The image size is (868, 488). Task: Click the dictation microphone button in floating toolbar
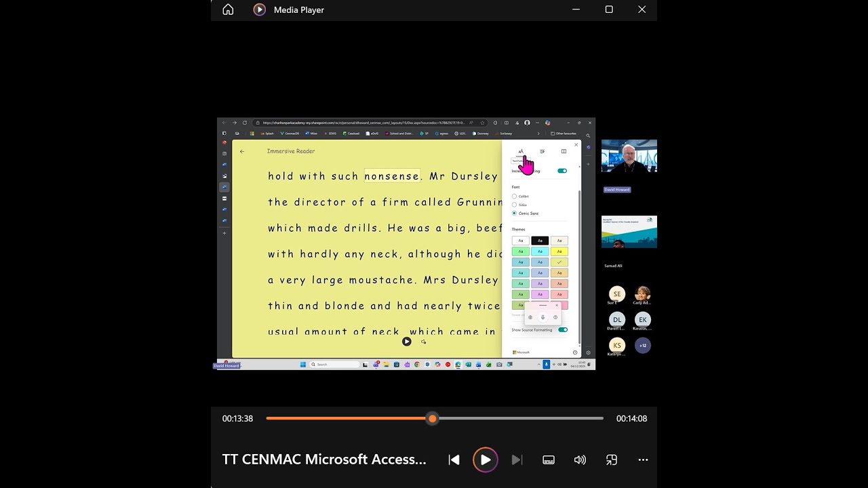pyautogui.click(x=542, y=317)
